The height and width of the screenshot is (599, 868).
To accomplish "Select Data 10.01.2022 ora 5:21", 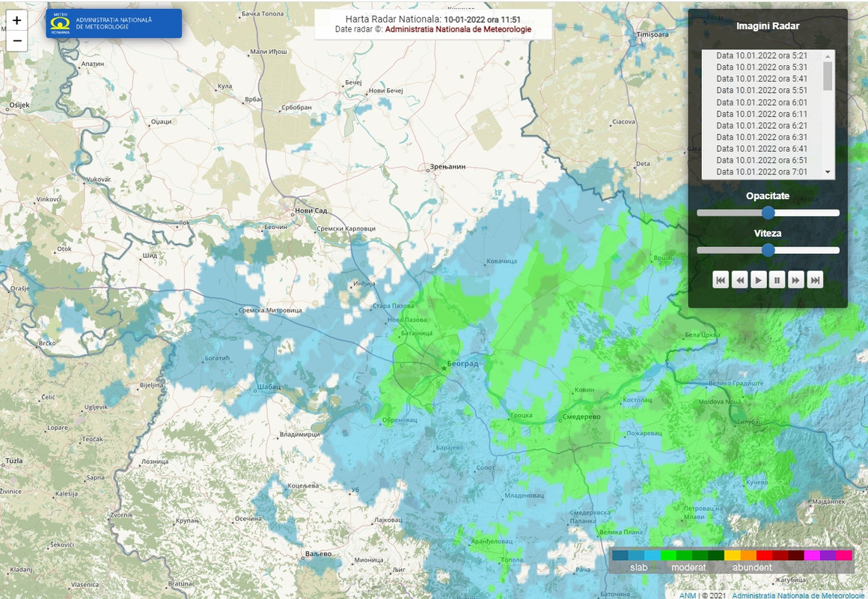I will [x=762, y=55].
